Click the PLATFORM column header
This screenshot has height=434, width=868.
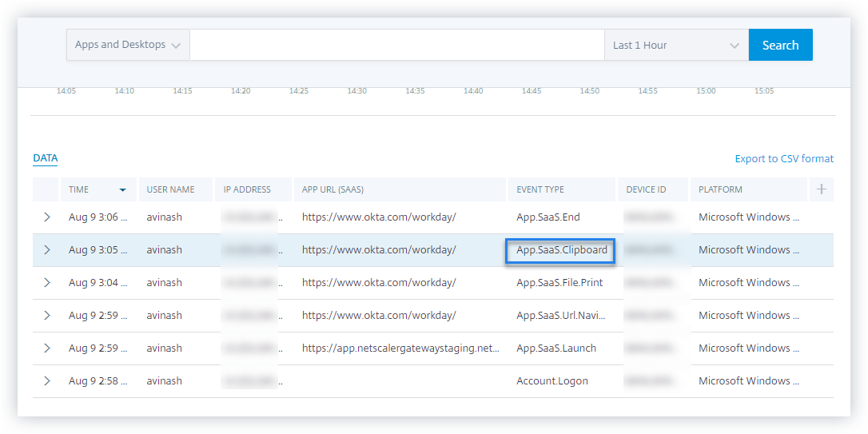748,189
